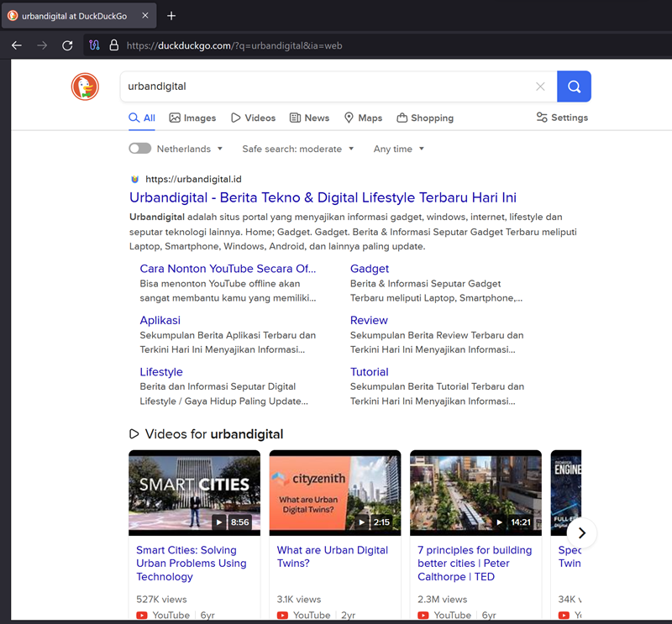672x624 pixels.
Task: Expand the Netherlands region dropdown
Action: (190, 149)
